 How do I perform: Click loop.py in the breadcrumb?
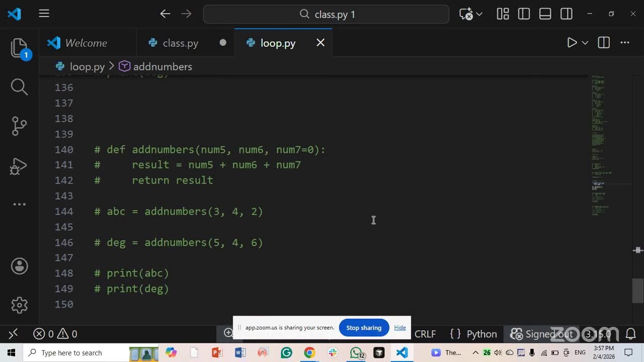point(87,66)
